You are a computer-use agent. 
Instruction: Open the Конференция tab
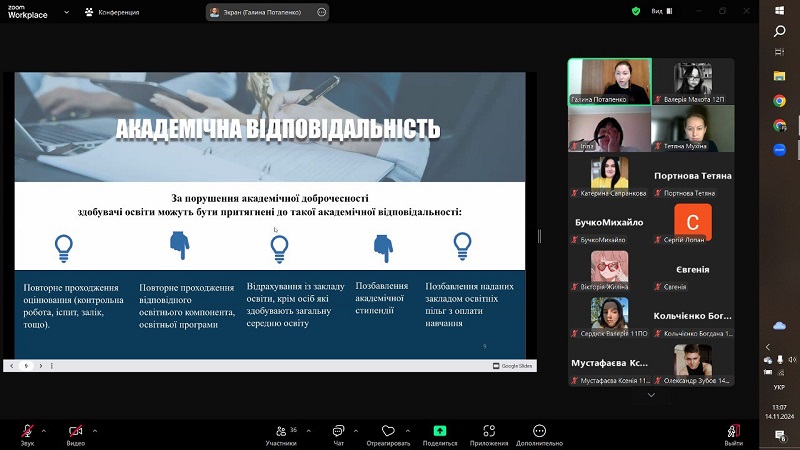(x=112, y=12)
